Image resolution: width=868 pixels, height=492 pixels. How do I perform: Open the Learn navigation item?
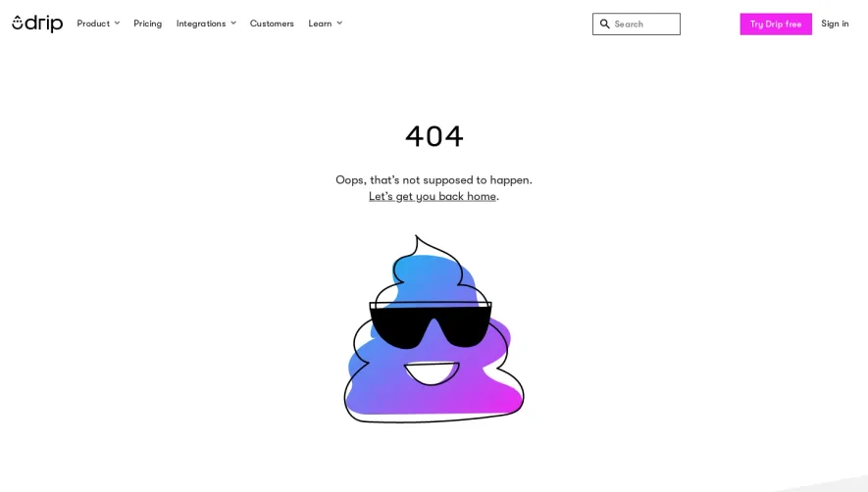[320, 24]
